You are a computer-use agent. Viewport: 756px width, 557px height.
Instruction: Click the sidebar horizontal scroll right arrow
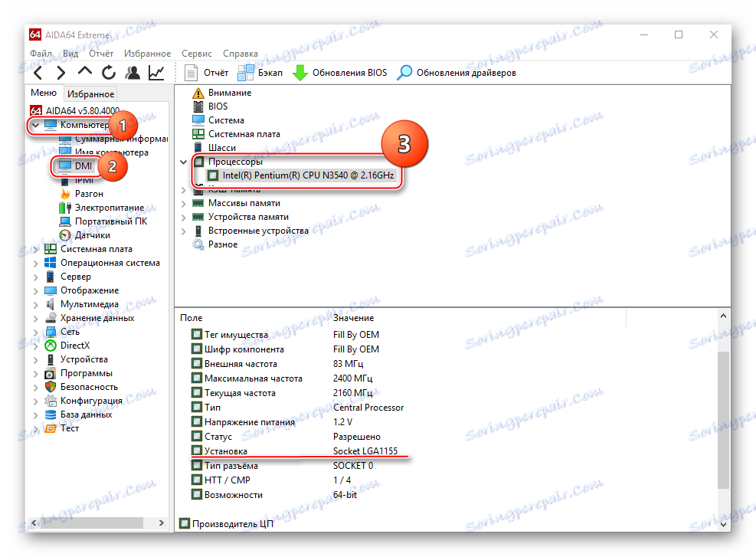[x=162, y=523]
